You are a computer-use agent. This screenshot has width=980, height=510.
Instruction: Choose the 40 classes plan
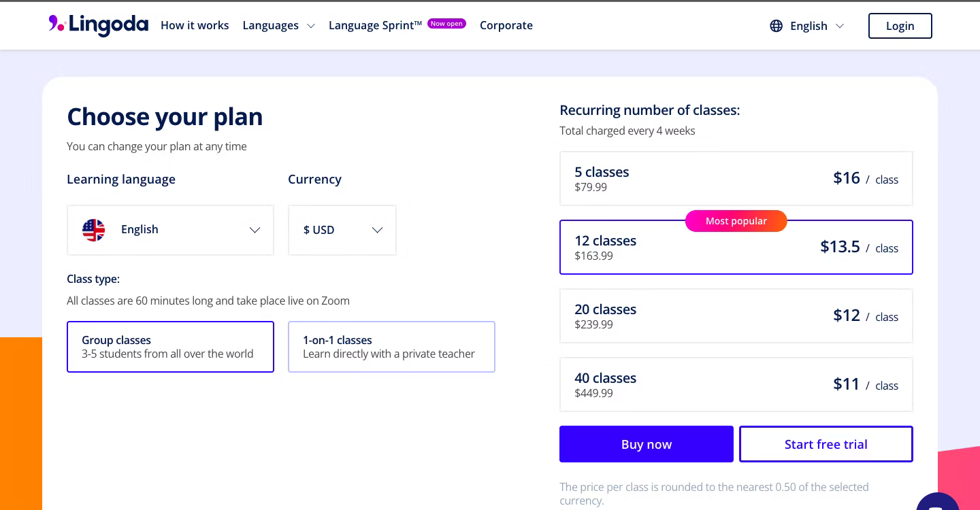point(736,385)
